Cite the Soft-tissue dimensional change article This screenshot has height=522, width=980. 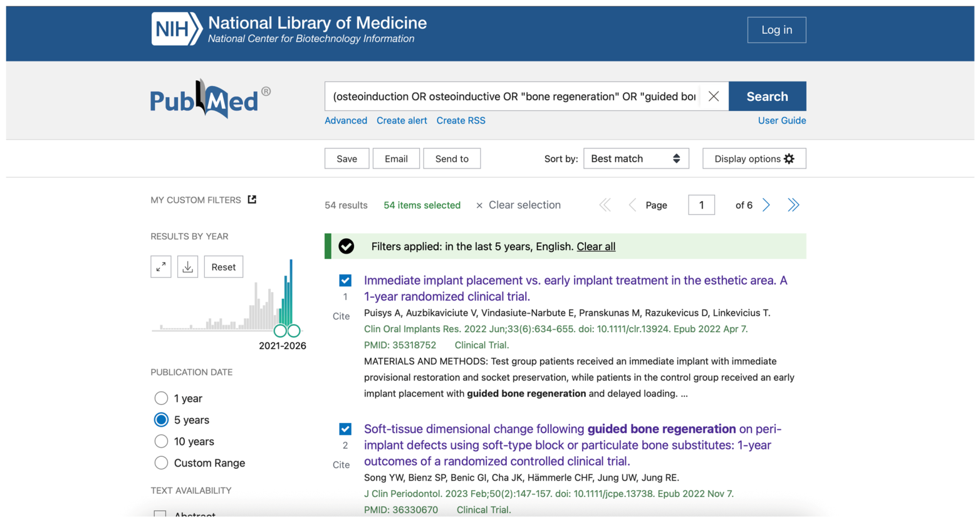(341, 465)
